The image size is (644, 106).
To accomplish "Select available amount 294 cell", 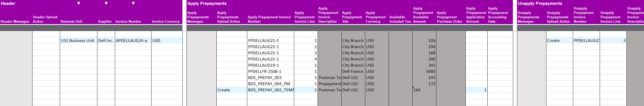I will click(424, 47).
